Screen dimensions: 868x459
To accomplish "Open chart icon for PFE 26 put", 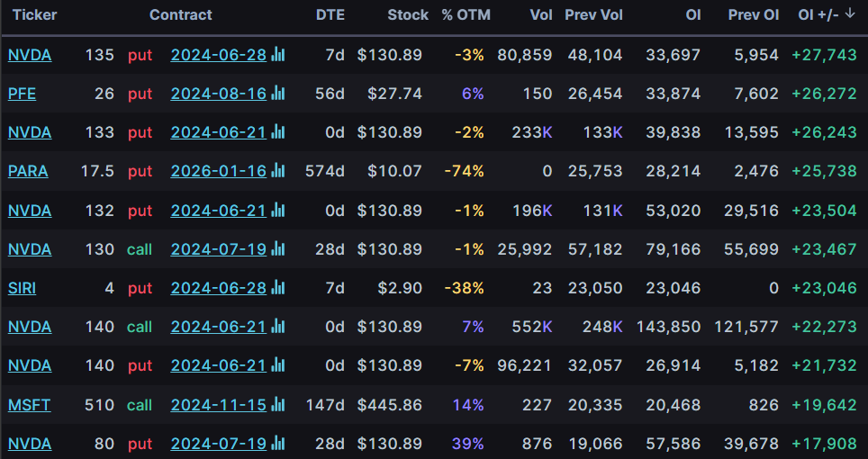I will [278, 94].
